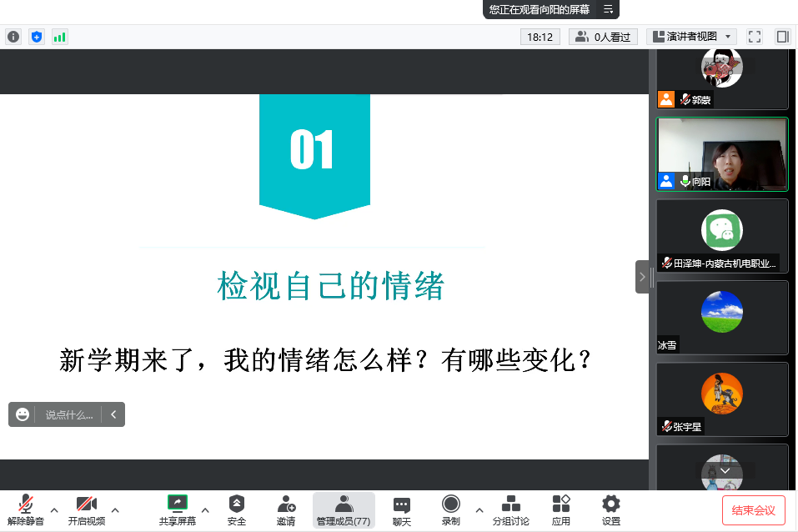The height and width of the screenshot is (532, 798).
Task: Click 结束会议 to end meeting
Action: pyautogui.click(x=753, y=510)
